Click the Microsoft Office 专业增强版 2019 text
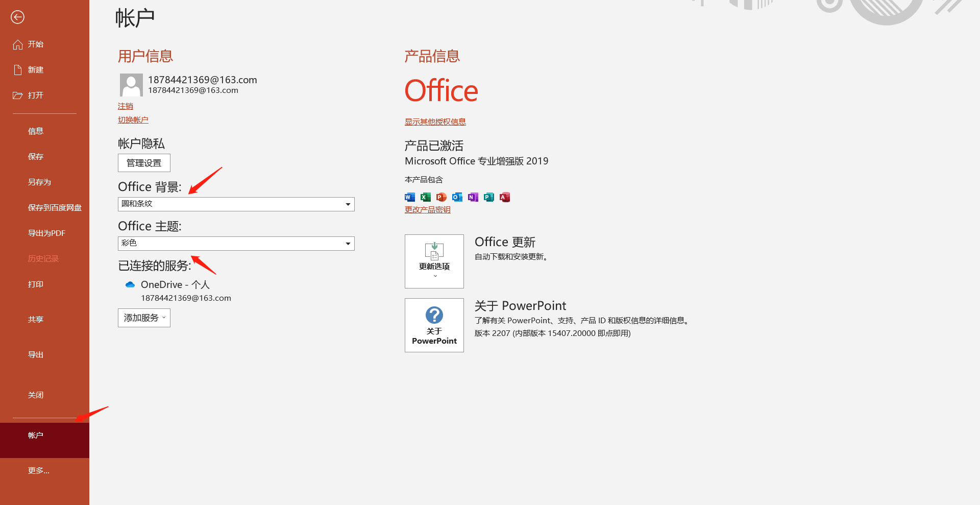980x505 pixels. click(x=477, y=161)
